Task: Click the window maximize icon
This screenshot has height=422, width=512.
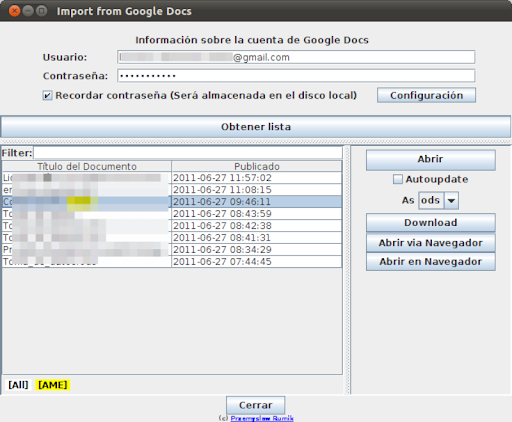Action: pyautogui.click(x=41, y=11)
